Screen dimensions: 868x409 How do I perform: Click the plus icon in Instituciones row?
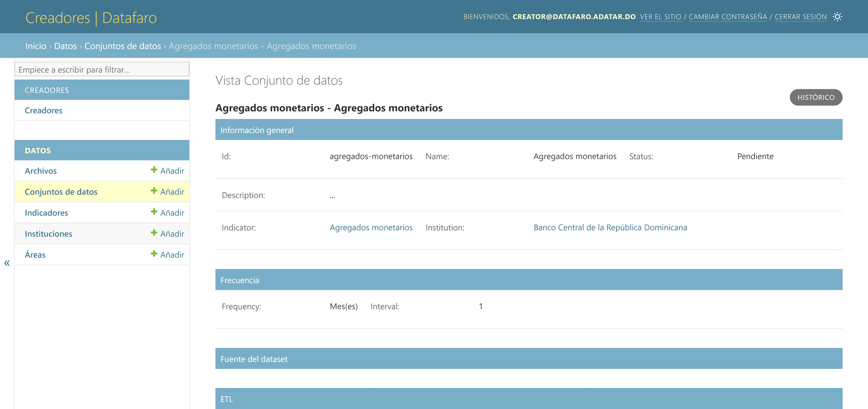(154, 232)
